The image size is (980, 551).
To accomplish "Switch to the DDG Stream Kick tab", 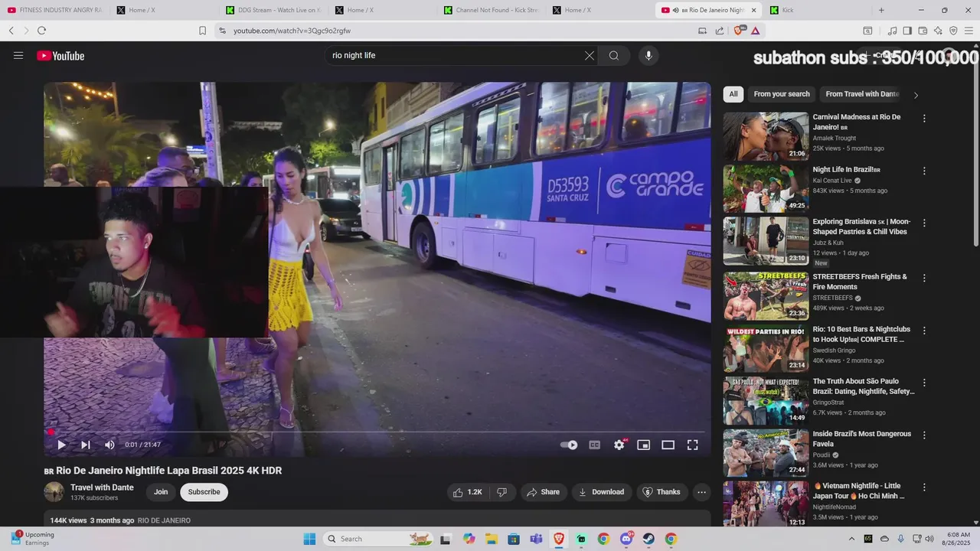I will coord(273,10).
